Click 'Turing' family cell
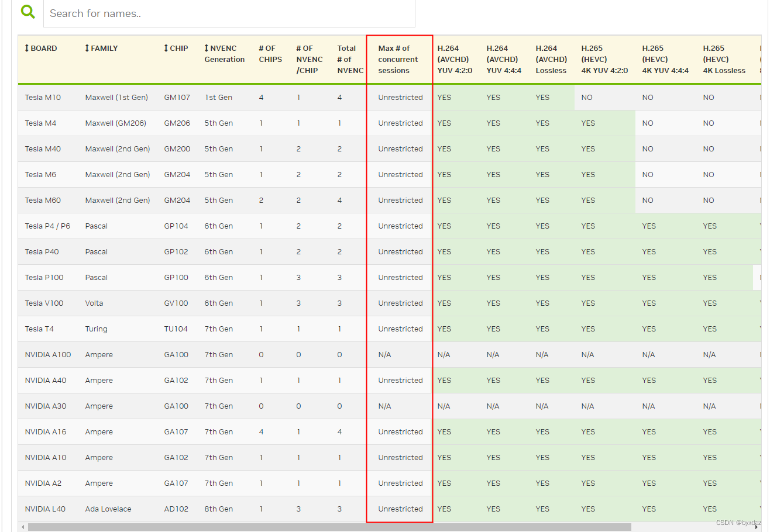Viewport: 770px width, 532px height. [96, 329]
